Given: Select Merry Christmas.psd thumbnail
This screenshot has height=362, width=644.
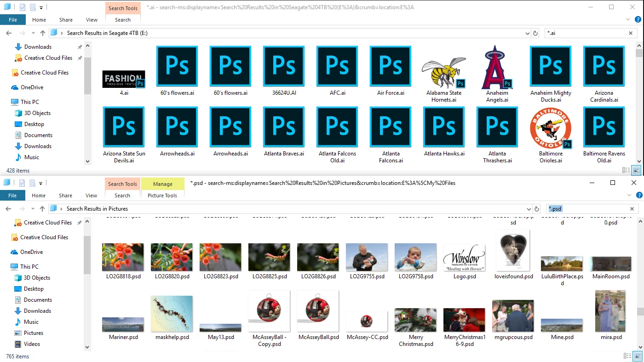Looking at the screenshot, I should point(416,320).
